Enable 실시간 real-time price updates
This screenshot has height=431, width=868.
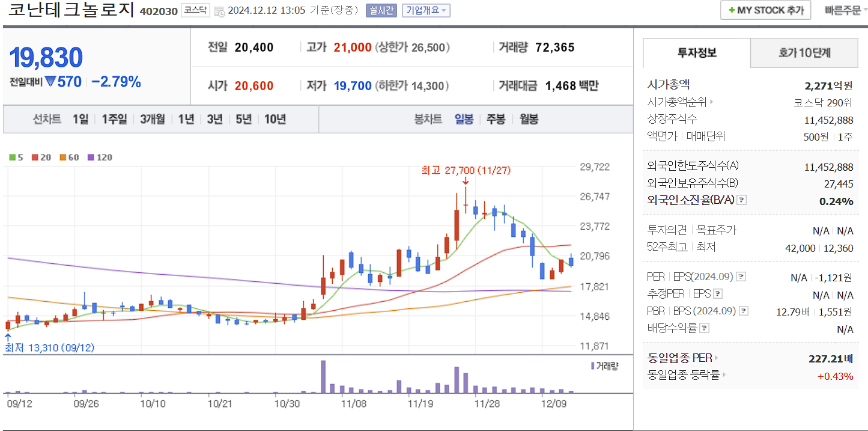(382, 10)
